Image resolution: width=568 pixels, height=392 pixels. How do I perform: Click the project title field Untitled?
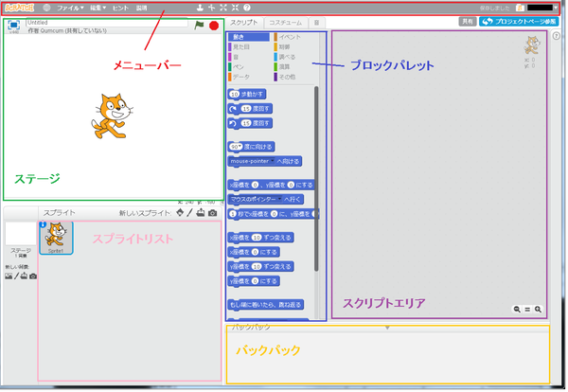coord(107,23)
